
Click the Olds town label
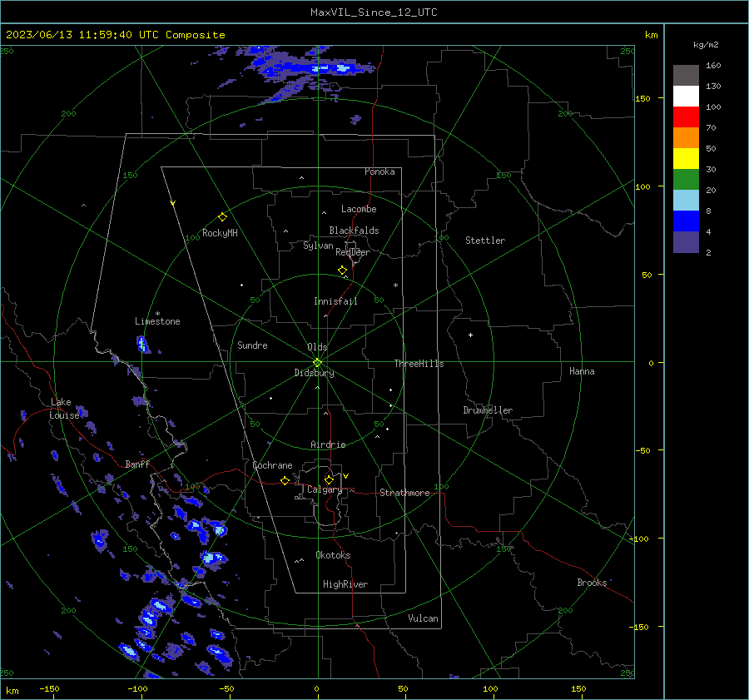click(317, 347)
